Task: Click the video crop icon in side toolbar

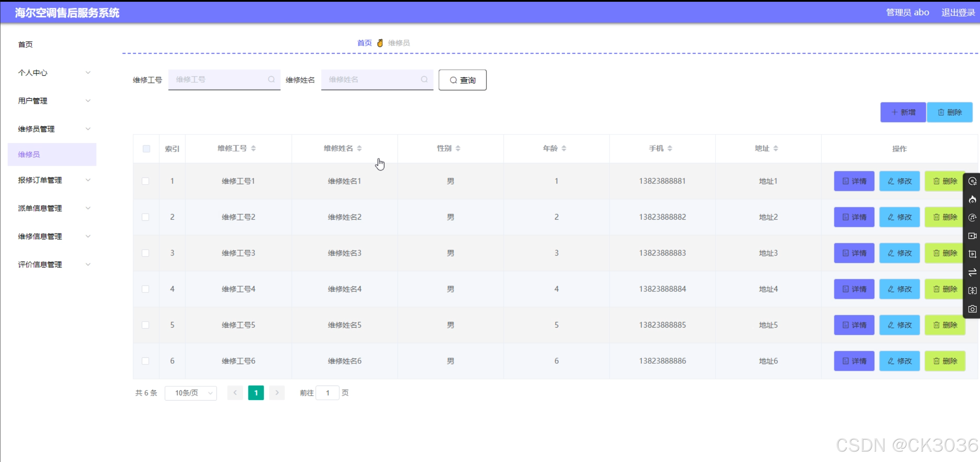Action: click(972, 254)
